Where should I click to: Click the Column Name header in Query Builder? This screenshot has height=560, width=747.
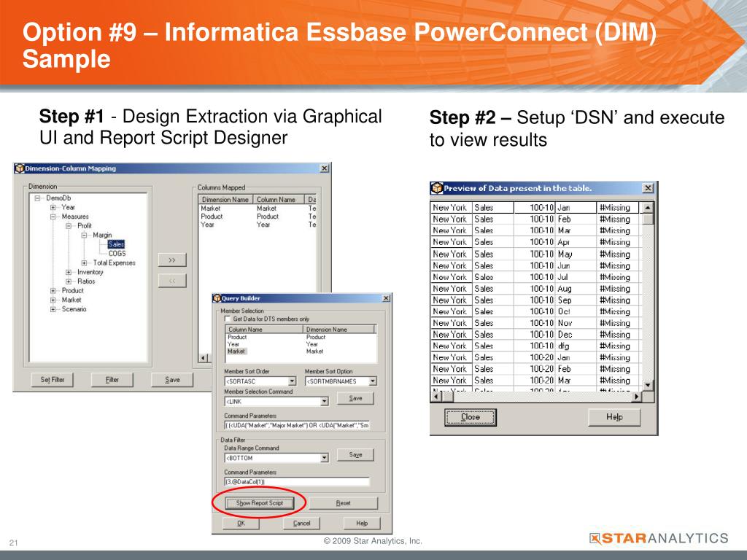click(264, 330)
